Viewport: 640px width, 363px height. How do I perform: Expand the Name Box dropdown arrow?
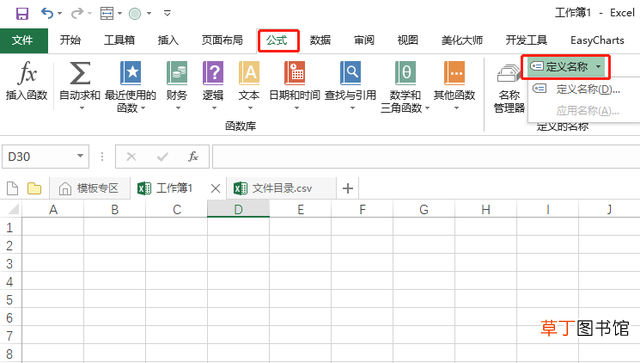(80, 156)
